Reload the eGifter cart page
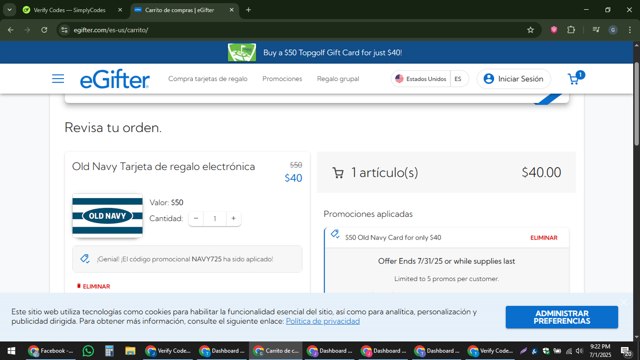The image size is (640, 360). pyautogui.click(x=44, y=30)
